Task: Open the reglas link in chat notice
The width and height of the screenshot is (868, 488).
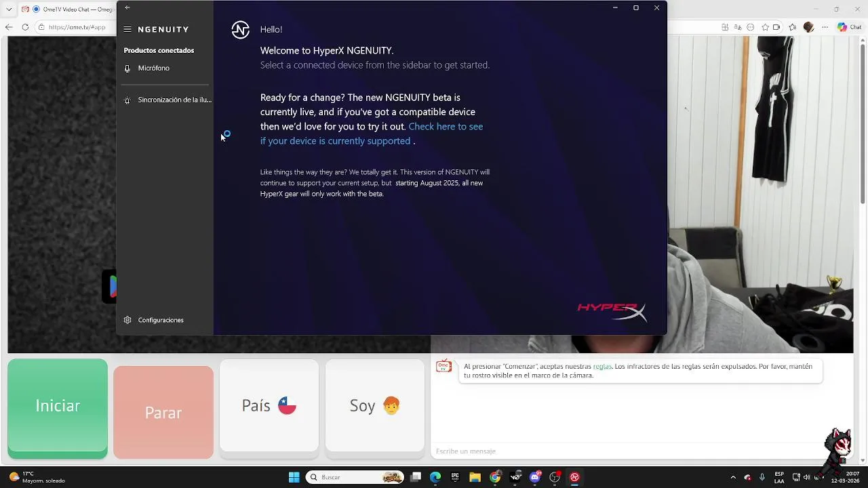Action: pyautogui.click(x=602, y=366)
